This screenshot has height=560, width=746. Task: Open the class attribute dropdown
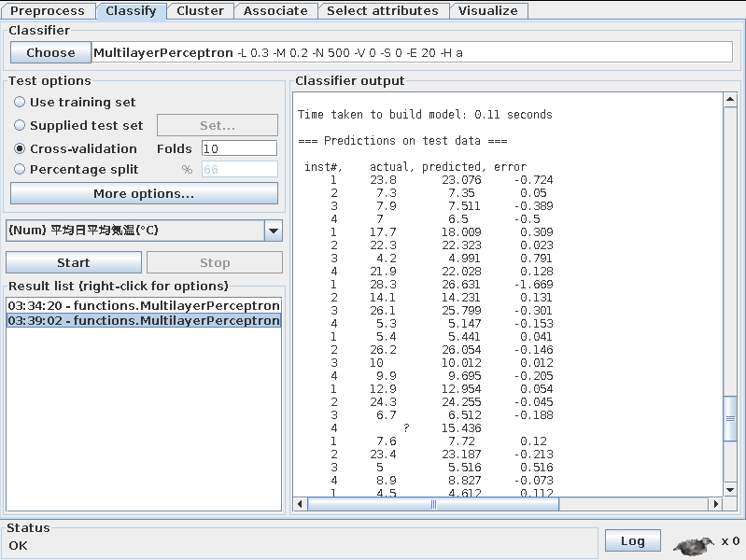click(x=273, y=231)
